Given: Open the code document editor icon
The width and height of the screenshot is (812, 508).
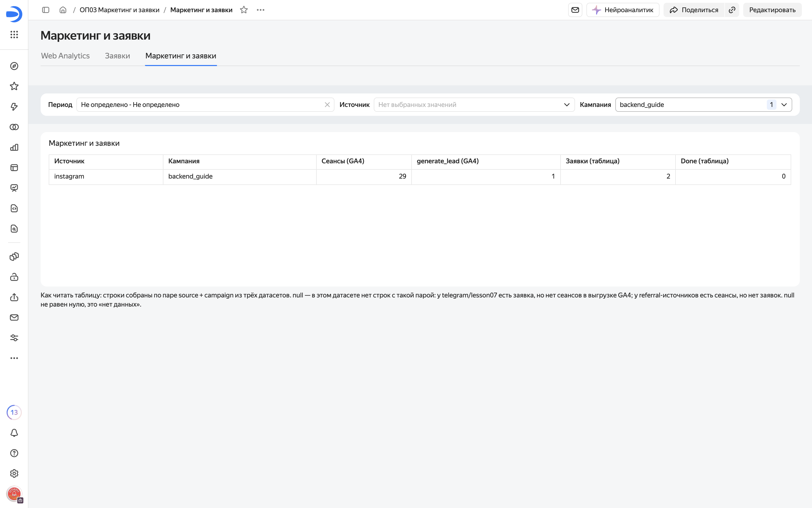Looking at the screenshot, I should pos(14,208).
